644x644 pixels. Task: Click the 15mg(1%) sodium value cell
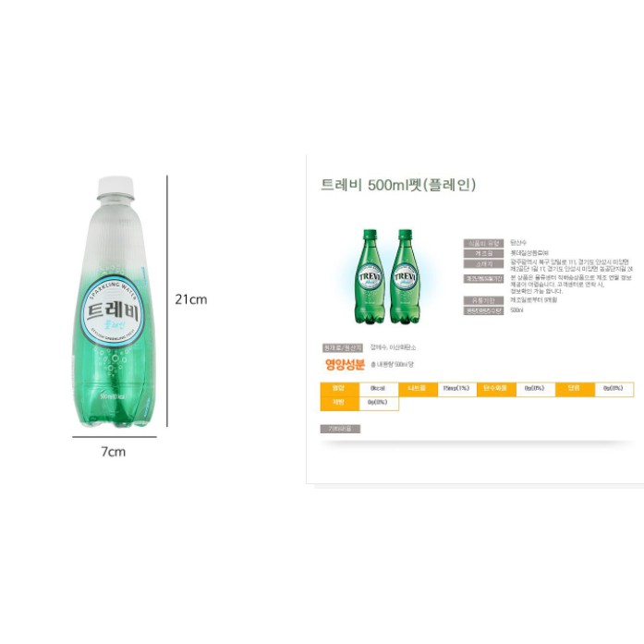coord(457,389)
